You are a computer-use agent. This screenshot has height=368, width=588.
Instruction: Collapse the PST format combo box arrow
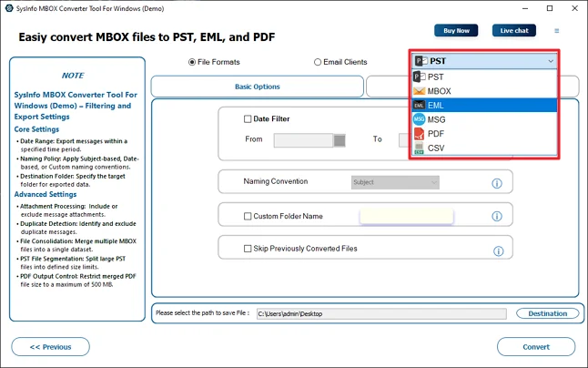[x=551, y=61]
